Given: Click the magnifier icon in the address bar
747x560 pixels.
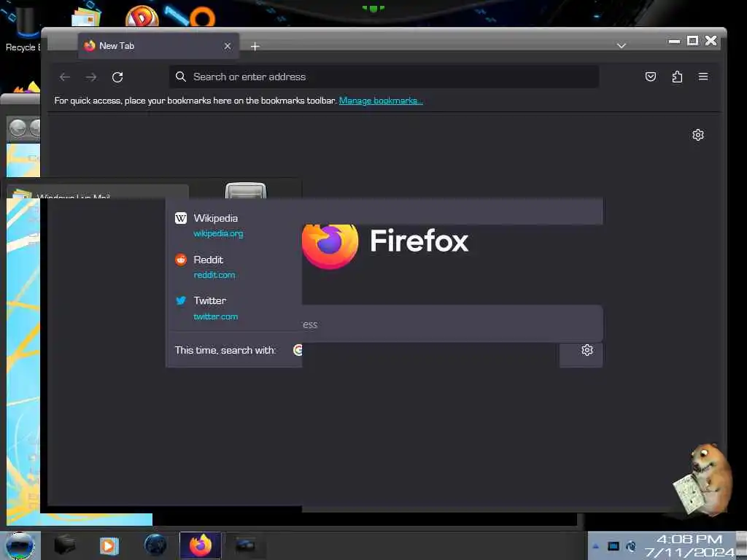Looking at the screenshot, I should point(181,77).
